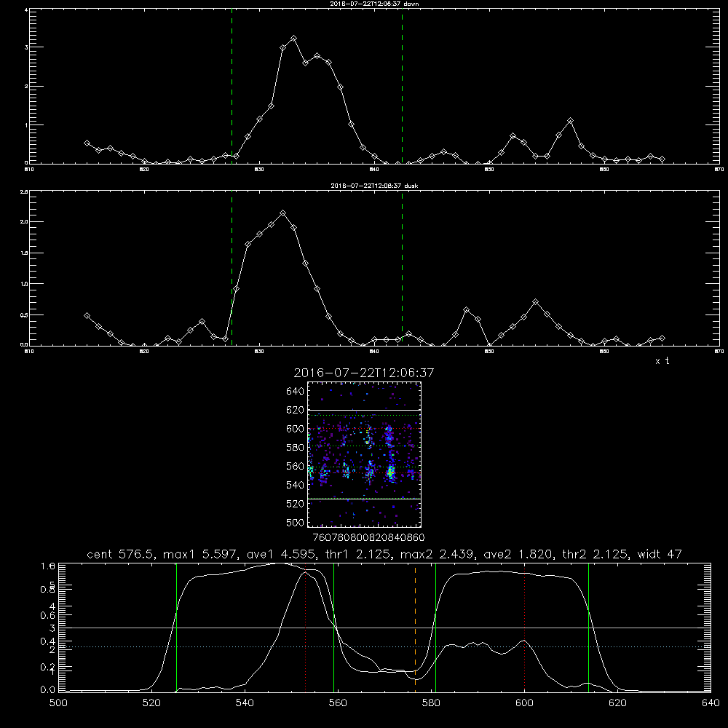Viewport: 728px width, 728px height.
Task: Click the dusk y-axis label 1.5
Action: click(24, 253)
